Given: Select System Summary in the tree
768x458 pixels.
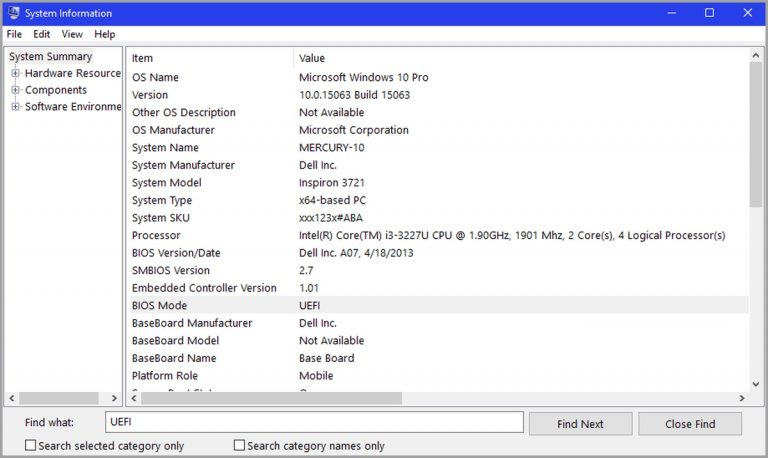Looking at the screenshot, I should [50, 57].
